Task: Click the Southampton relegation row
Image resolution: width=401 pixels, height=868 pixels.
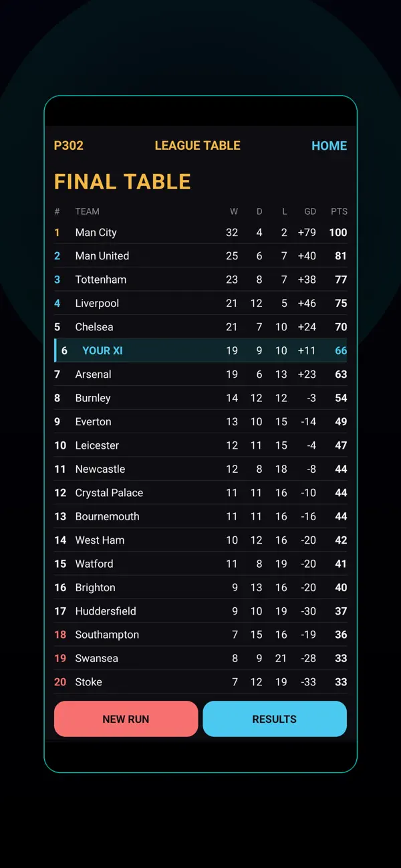Action: tap(200, 635)
